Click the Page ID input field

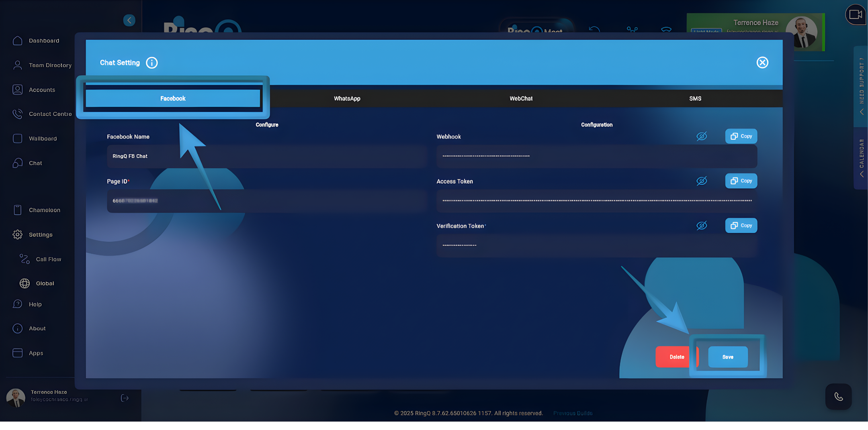(x=266, y=201)
